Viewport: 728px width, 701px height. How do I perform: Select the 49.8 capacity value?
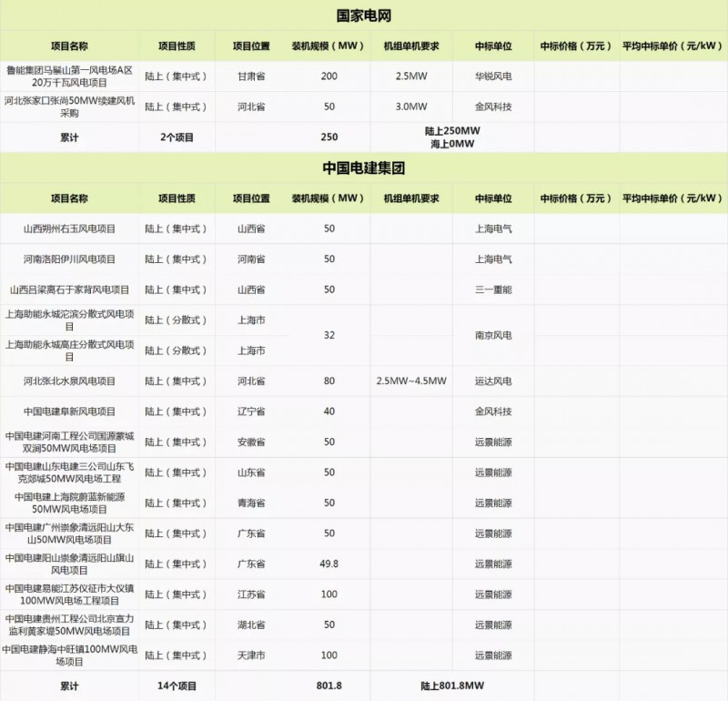point(329,564)
